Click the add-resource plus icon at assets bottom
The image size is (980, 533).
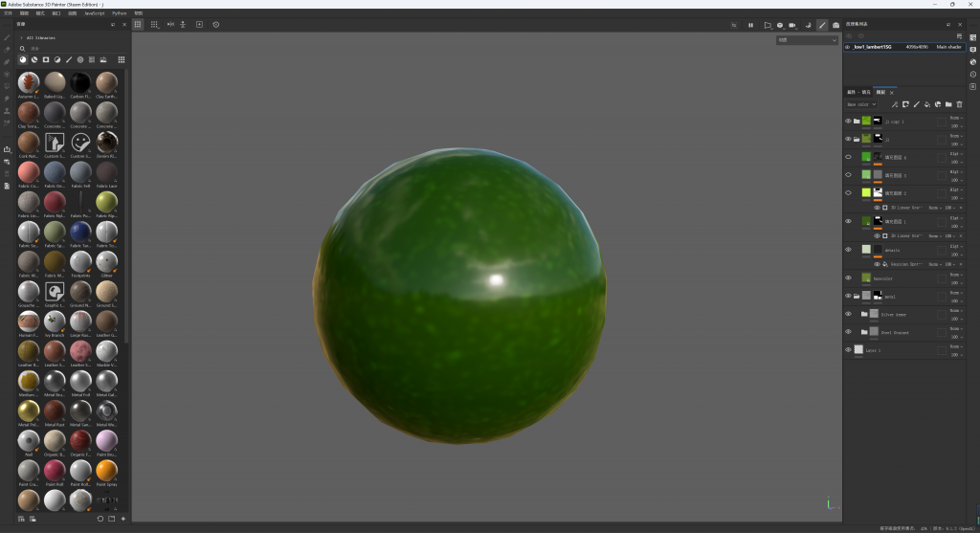(123, 519)
